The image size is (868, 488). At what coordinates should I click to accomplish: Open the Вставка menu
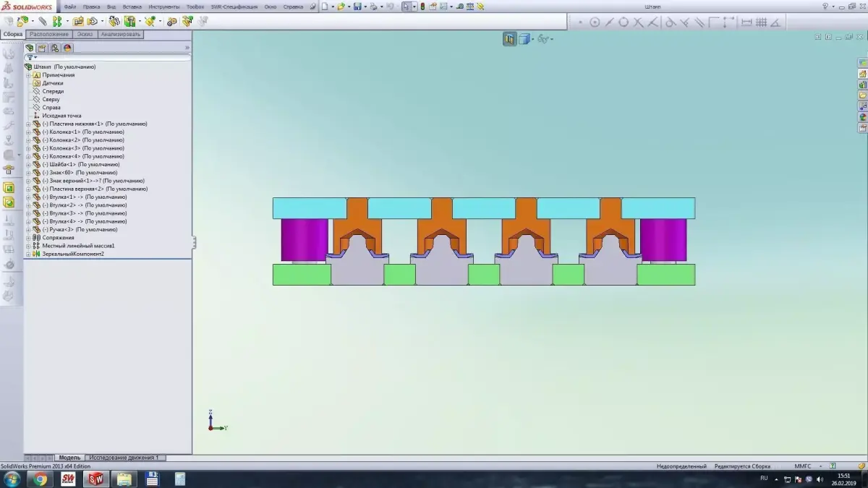point(132,7)
